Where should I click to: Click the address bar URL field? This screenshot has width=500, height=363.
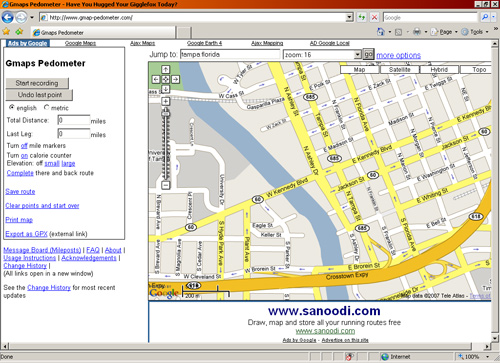point(197,18)
